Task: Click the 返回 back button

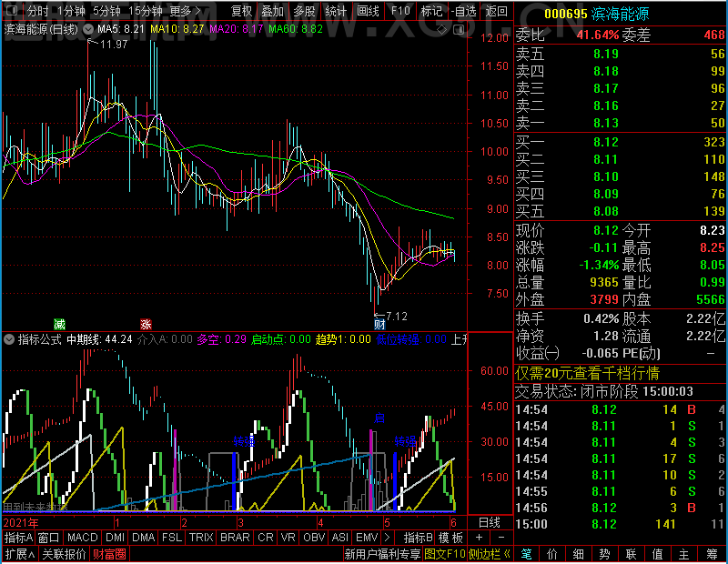Action: tap(496, 11)
